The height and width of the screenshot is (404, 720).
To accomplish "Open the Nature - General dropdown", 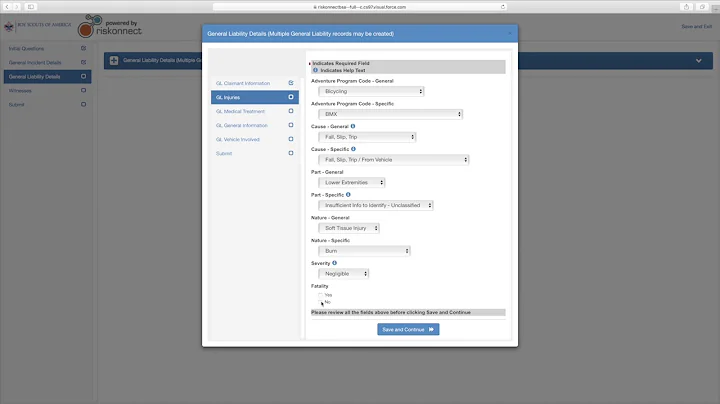I will click(349, 228).
